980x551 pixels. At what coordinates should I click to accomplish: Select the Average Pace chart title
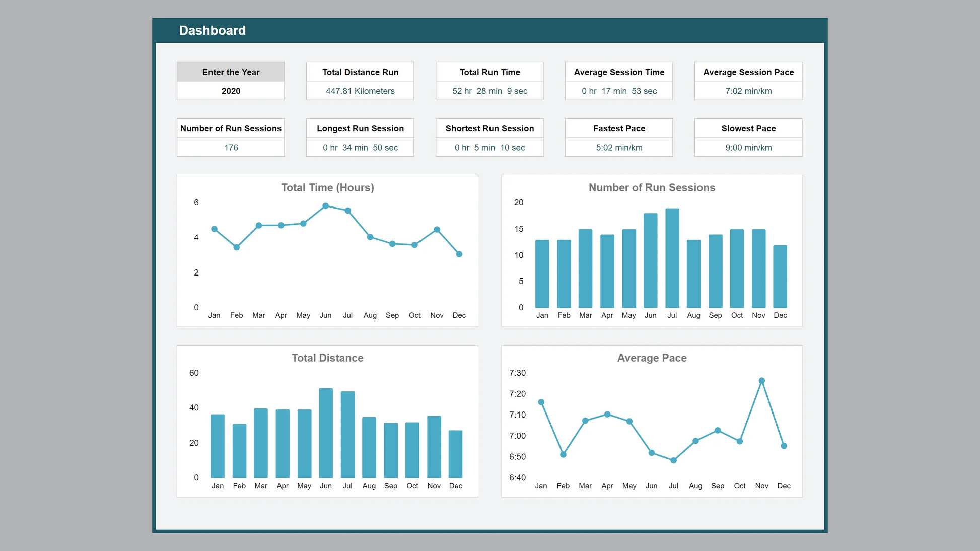tap(652, 358)
